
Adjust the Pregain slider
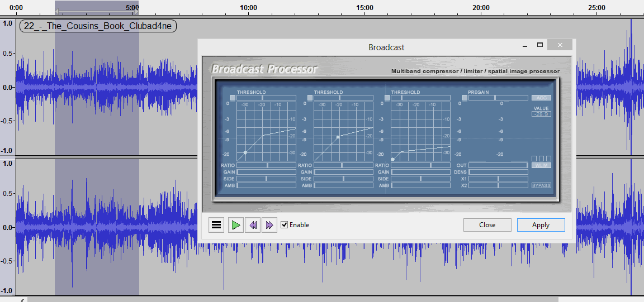coord(498,98)
